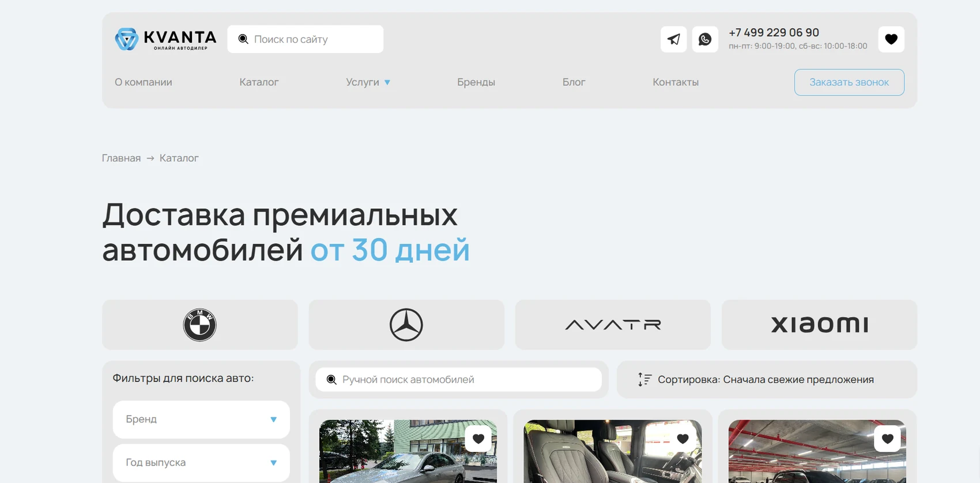The image size is (980, 483).
Task: Open the Каталог menu item
Action: click(259, 82)
